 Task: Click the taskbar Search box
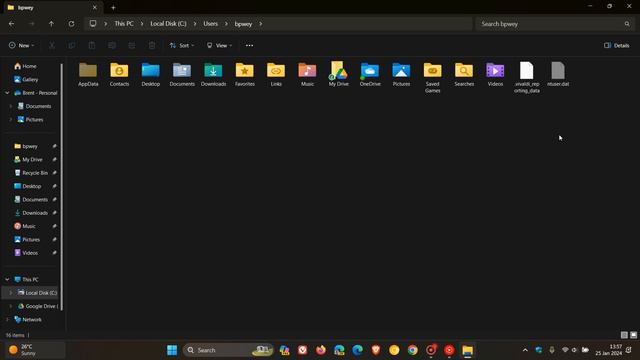click(x=228, y=350)
